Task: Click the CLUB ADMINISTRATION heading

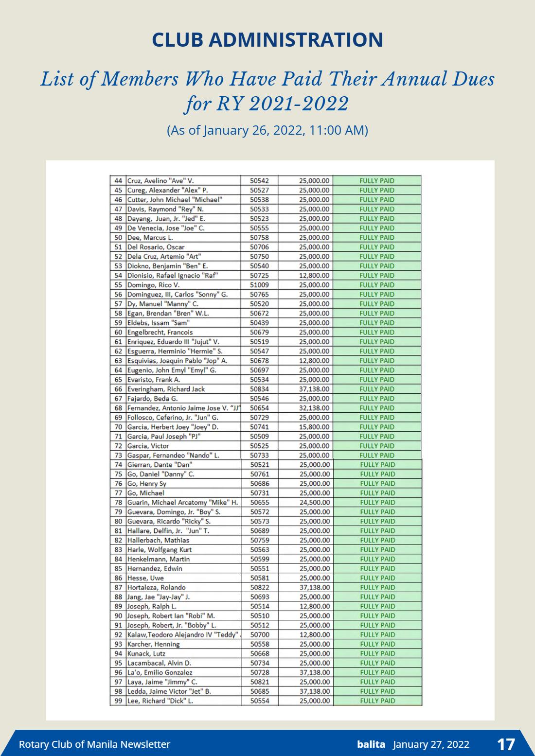Action: tap(267, 39)
